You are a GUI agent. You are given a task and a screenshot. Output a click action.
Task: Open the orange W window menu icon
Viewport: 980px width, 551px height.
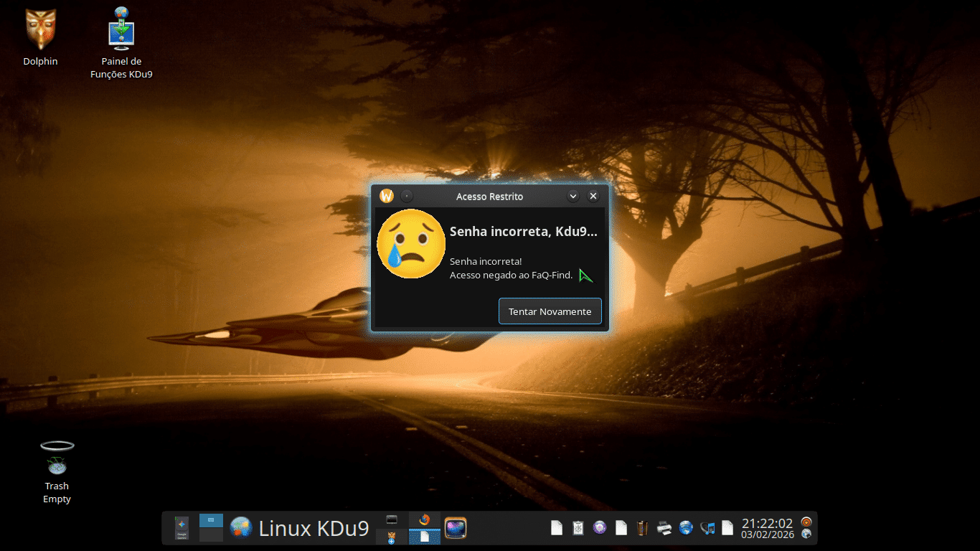click(x=387, y=196)
